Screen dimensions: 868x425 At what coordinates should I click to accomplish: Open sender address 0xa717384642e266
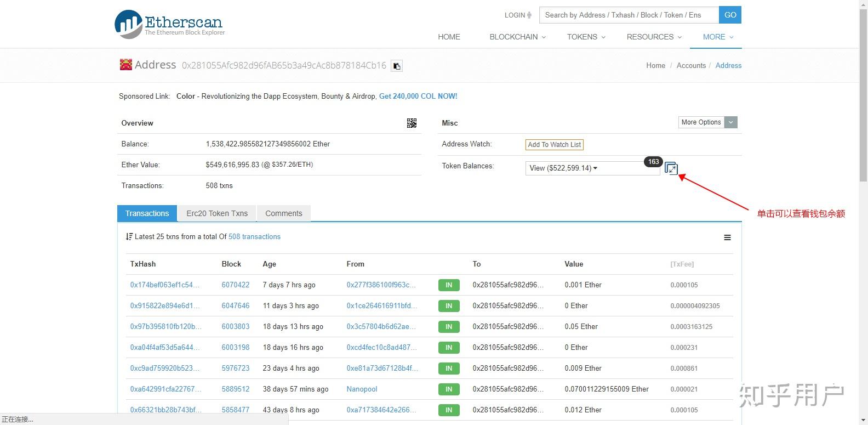[x=381, y=410]
